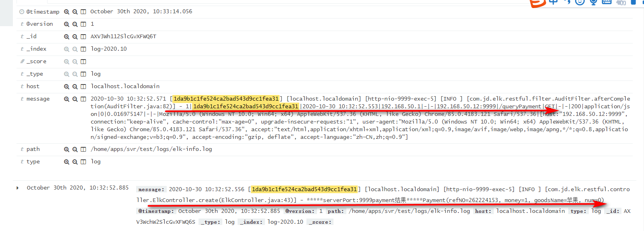Filter out the @timestamp value
This screenshot has height=231, width=644.
tap(75, 12)
